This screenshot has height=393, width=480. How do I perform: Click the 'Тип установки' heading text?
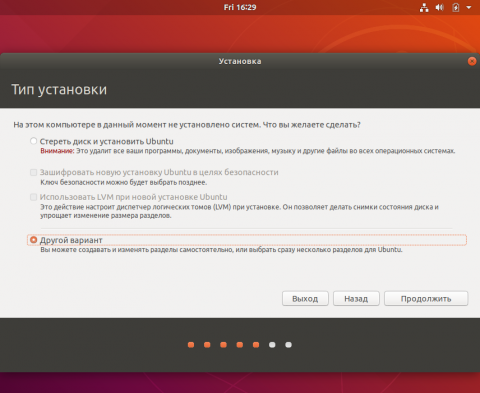coord(59,90)
